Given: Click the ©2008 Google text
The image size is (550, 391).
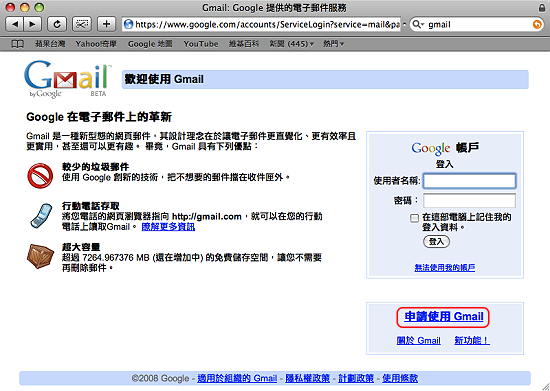Looking at the screenshot, I should (x=161, y=378).
